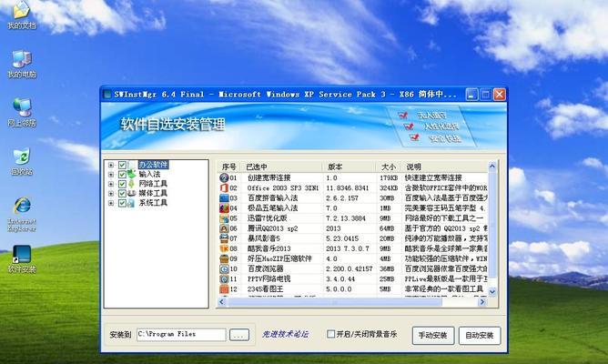The height and width of the screenshot is (364, 608).
Task: Click the 迅雷7优化版 row icon
Action: point(224,218)
